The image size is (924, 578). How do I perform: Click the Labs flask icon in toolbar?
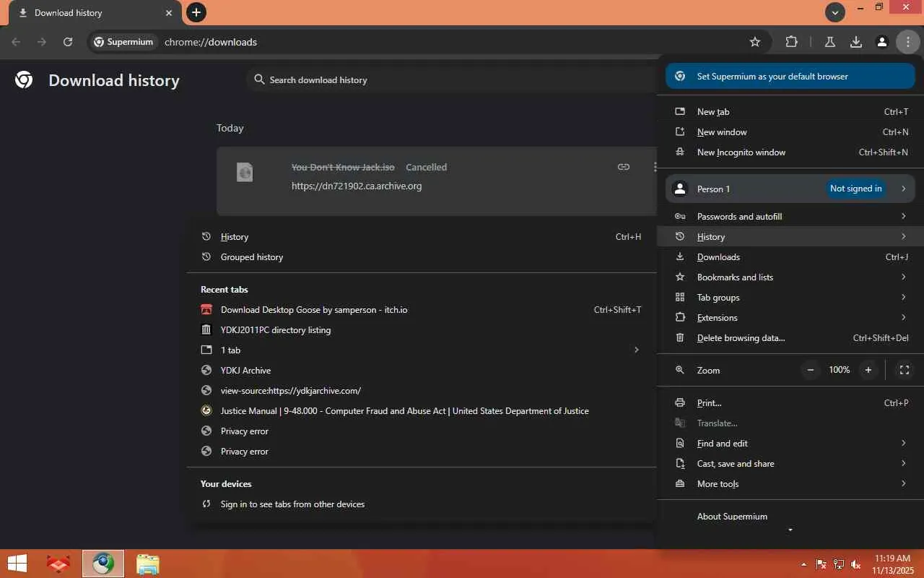click(x=830, y=42)
